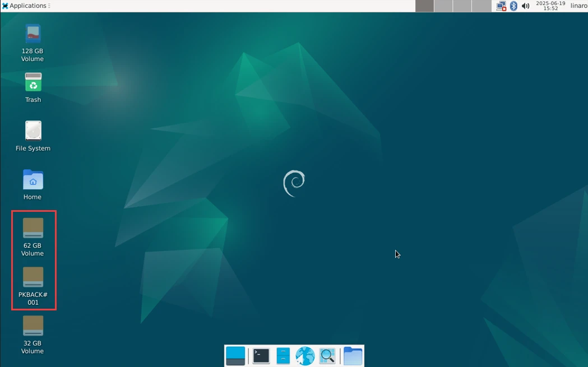This screenshot has height=367, width=588.
Task: Click Show Desktop icon in dock
Action: [235, 356]
